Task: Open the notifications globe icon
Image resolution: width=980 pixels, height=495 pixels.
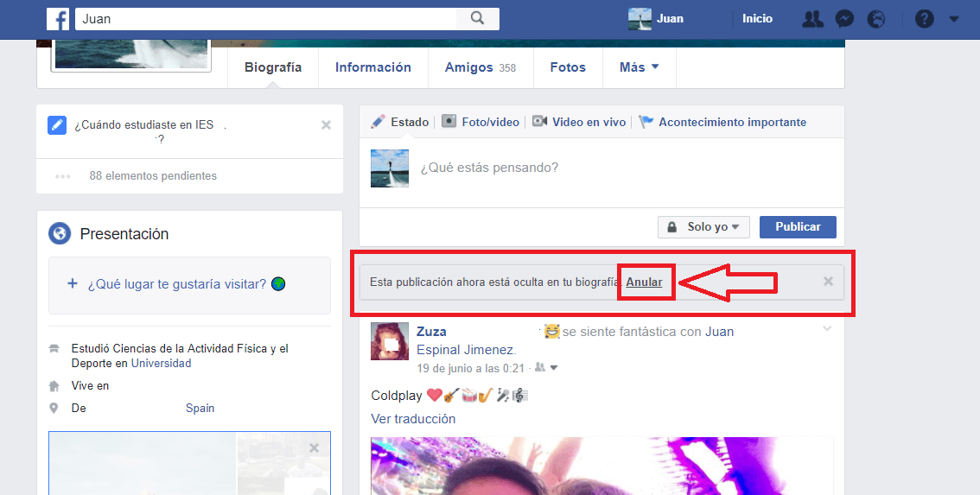Action: pos(876,19)
